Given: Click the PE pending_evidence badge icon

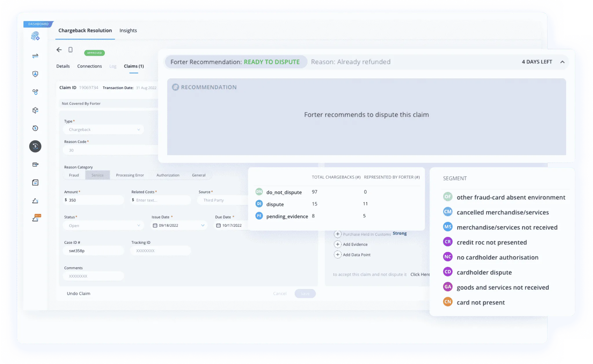Looking at the screenshot, I should click(259, 216).
